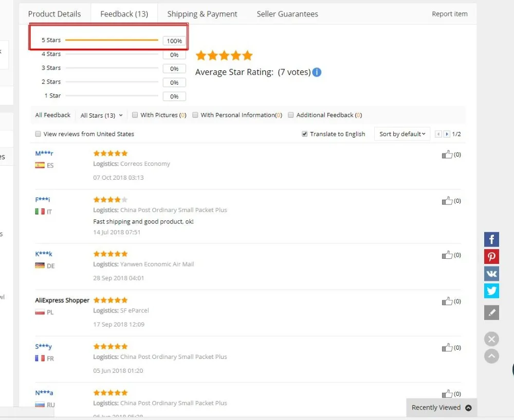This screenshot has height=420, width=514.
Task: Like the review by N***a
Action: tap(447, 393)
